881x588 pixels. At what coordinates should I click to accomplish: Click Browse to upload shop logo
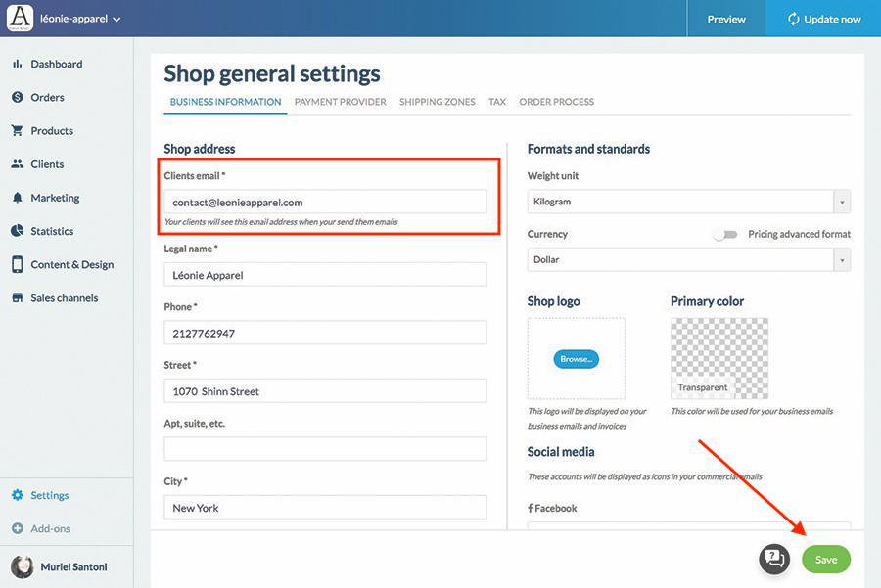(576, 359)
